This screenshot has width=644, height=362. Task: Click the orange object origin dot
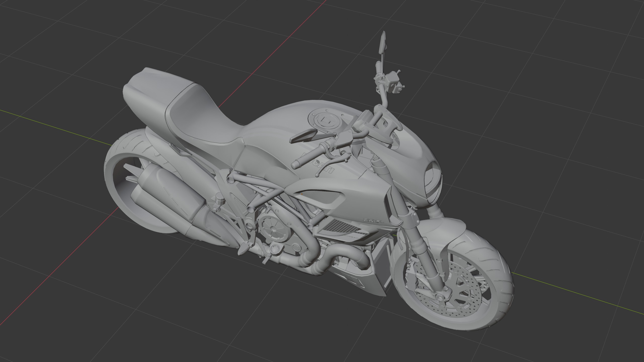coord(302,194)
